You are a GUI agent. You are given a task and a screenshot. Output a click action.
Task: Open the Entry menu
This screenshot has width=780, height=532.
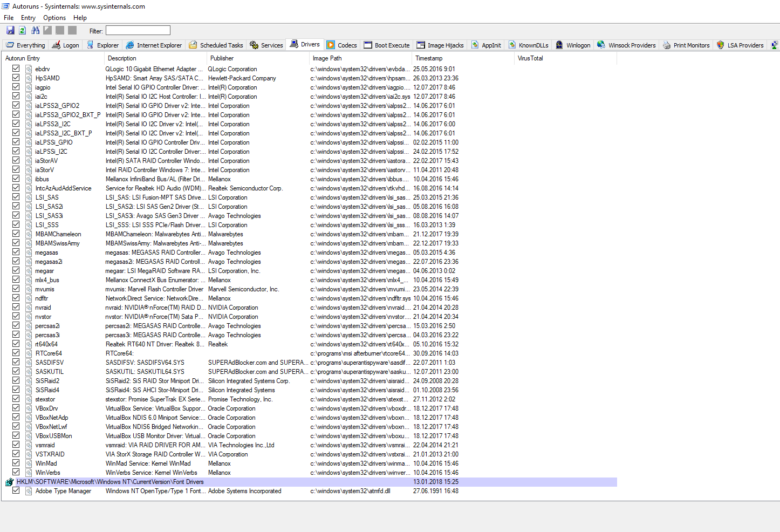[28, 18]
